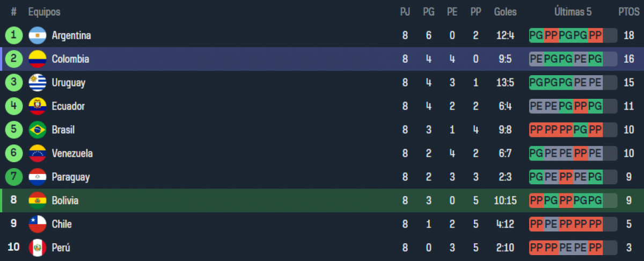Viewport: 644px width, 261px height.
Task: Click the green position 1 badge
Action: click(14, 35)
